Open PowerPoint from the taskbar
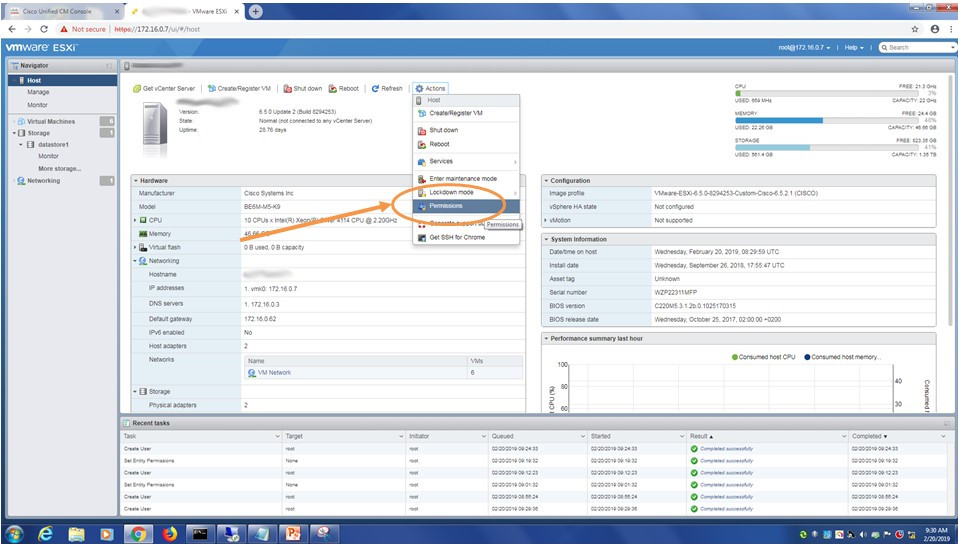Image resolution: width=958 pixels, height=544 pixels. [x=294, y=534]
